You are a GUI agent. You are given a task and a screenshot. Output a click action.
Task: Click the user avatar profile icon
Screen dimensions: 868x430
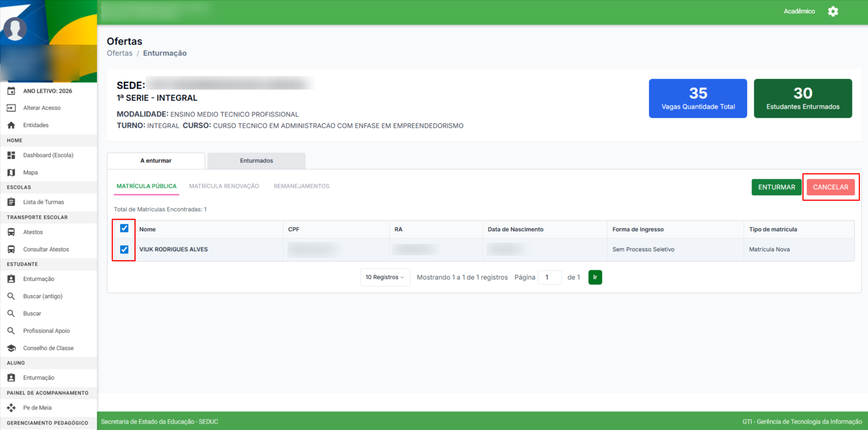(15, 29)
